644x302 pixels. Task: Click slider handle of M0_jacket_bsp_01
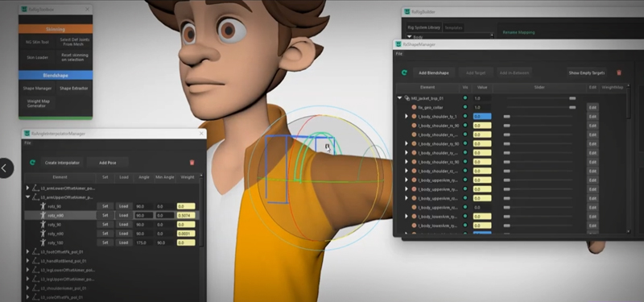(x=572, y=98)
